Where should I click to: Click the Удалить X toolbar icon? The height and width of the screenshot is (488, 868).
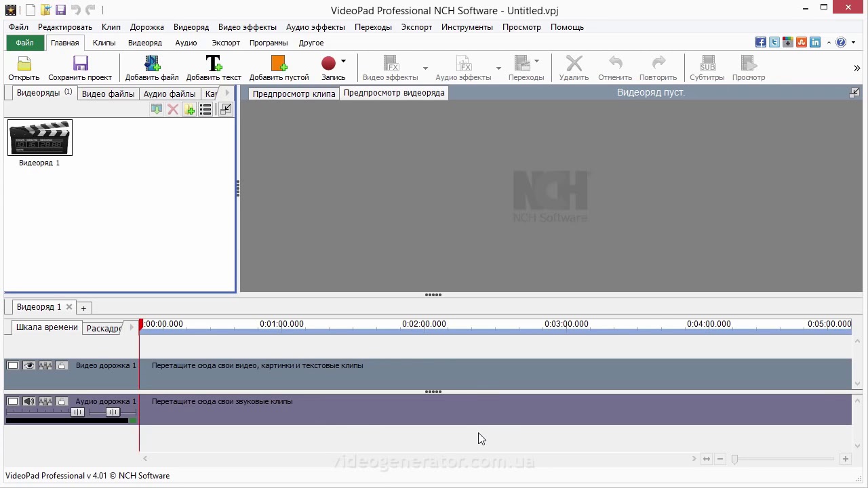click(574, 63)
